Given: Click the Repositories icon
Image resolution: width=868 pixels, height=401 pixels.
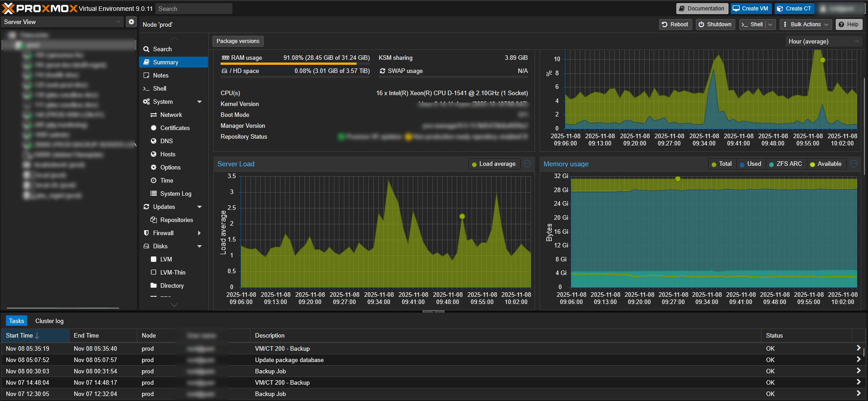Looking at the screenshot, I should (x=154, y=220).
